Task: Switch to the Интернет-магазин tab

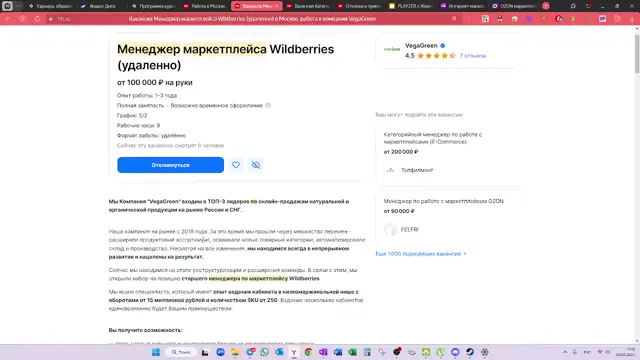Action: click(462, 6)
